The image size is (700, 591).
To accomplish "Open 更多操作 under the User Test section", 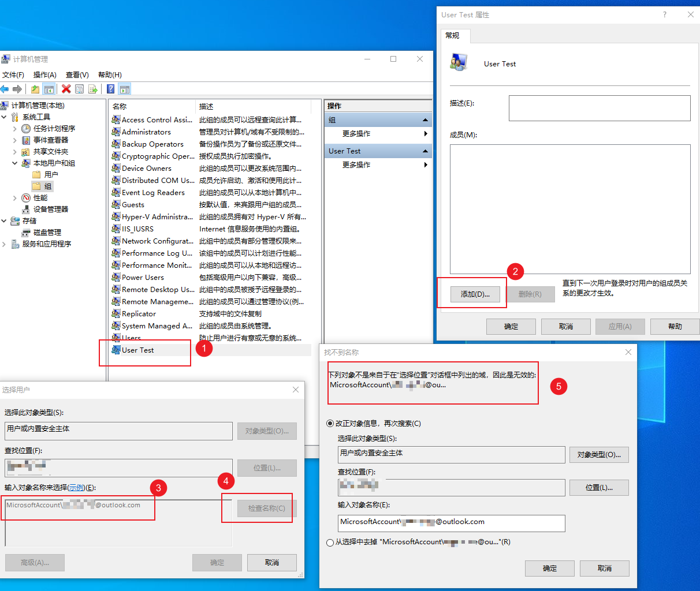I will click(x=378, y=165).
